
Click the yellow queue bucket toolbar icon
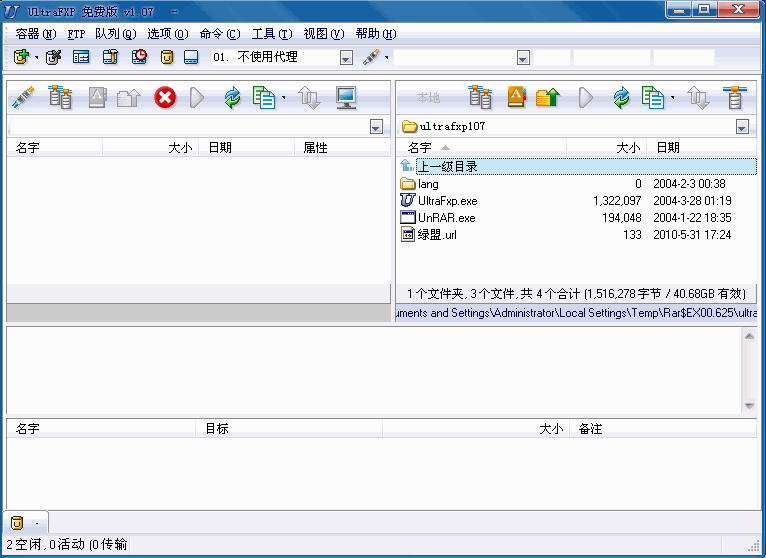tap(167, 57)
